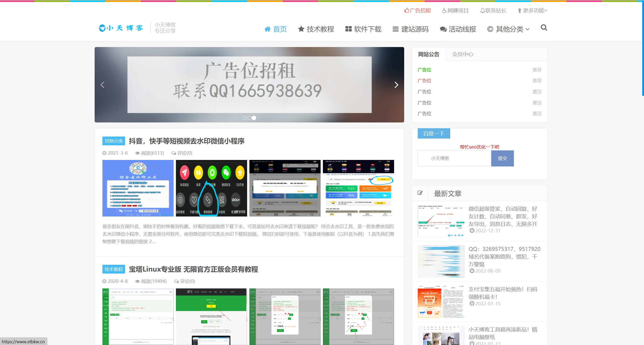
Task: Click the 评论(0) link under 抖音 article
Action: click(x=182, y=153)
